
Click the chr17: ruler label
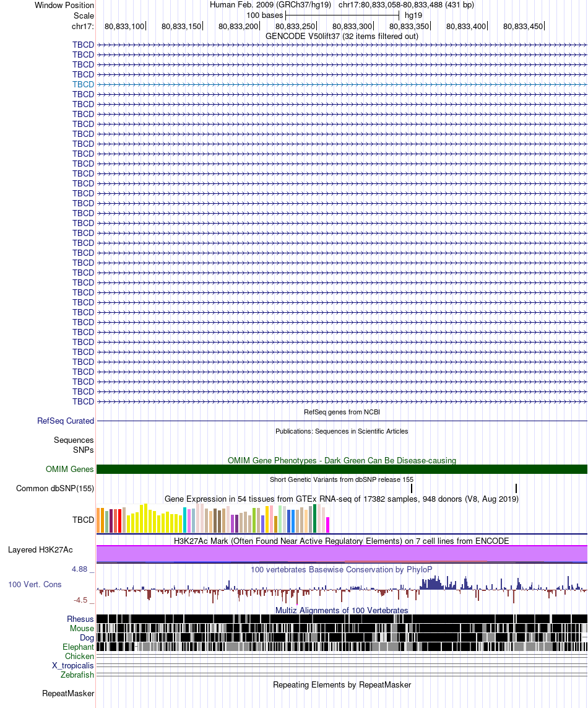(82, 26)
